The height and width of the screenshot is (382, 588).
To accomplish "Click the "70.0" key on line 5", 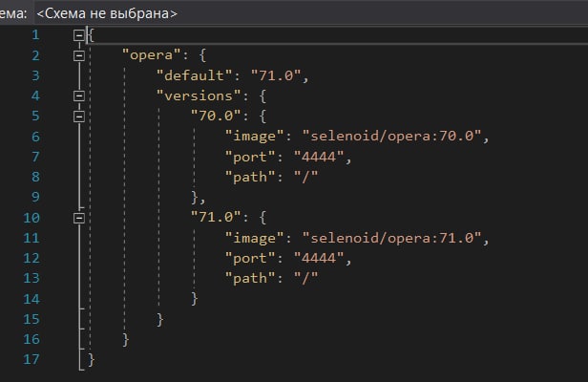I will [216, 116].
